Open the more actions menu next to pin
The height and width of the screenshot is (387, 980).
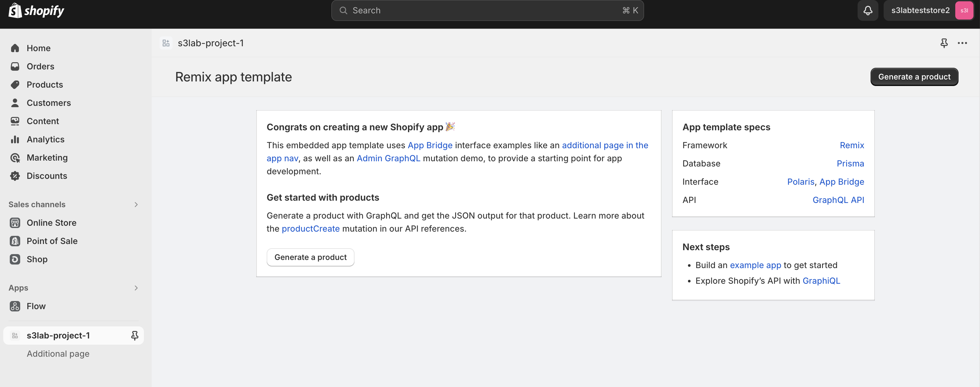962,43
